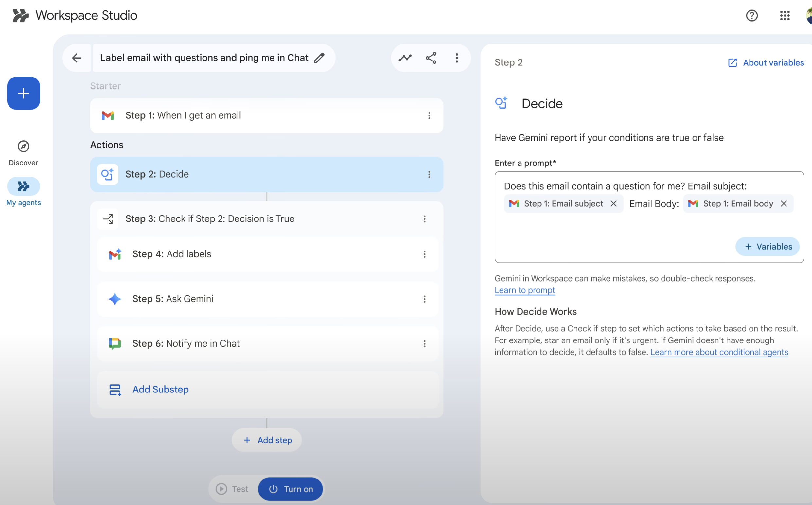Click the 'Enter a prompt*' label
The width and height of the screenshot is (812, 505).
click(525, 163)
